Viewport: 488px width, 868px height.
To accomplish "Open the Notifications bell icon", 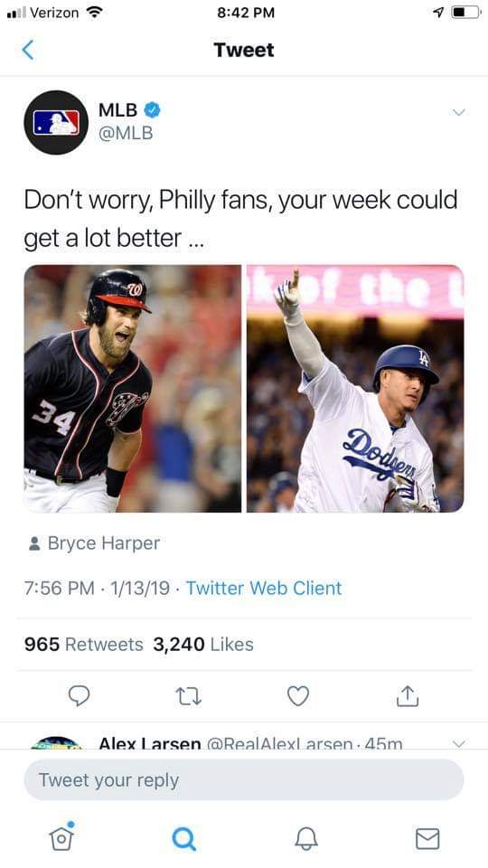I will [x=306, y=839].
